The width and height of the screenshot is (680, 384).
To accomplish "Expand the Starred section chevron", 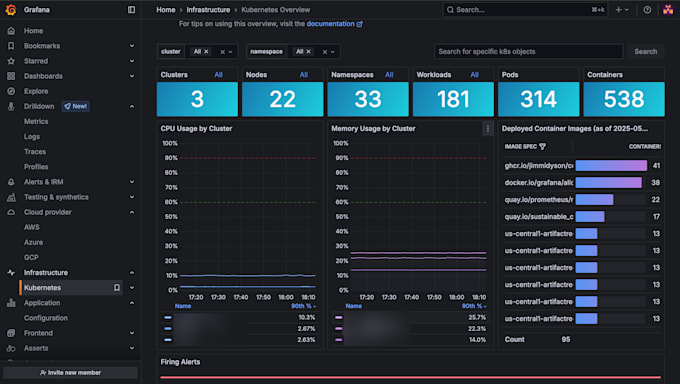I will point(132,61).
